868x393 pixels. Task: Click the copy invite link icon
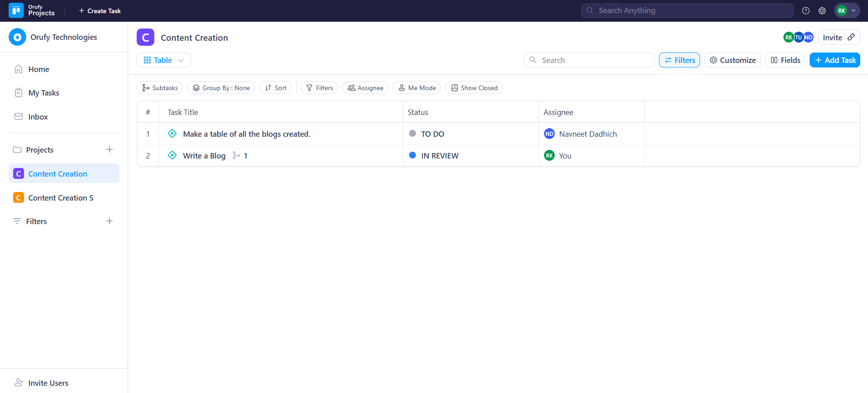click(851, 37)
